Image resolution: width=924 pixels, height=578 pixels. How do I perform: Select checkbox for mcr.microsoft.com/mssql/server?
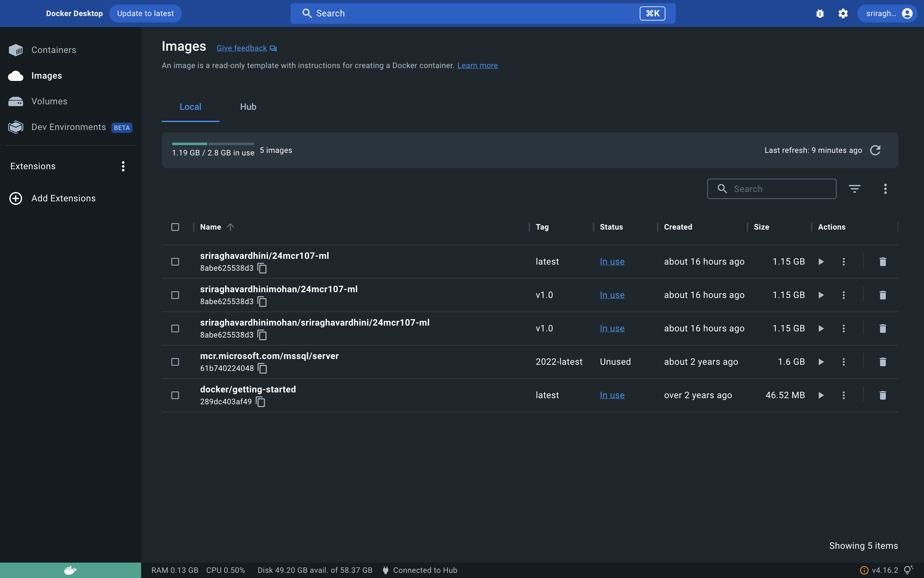click(x=175, y=362)
